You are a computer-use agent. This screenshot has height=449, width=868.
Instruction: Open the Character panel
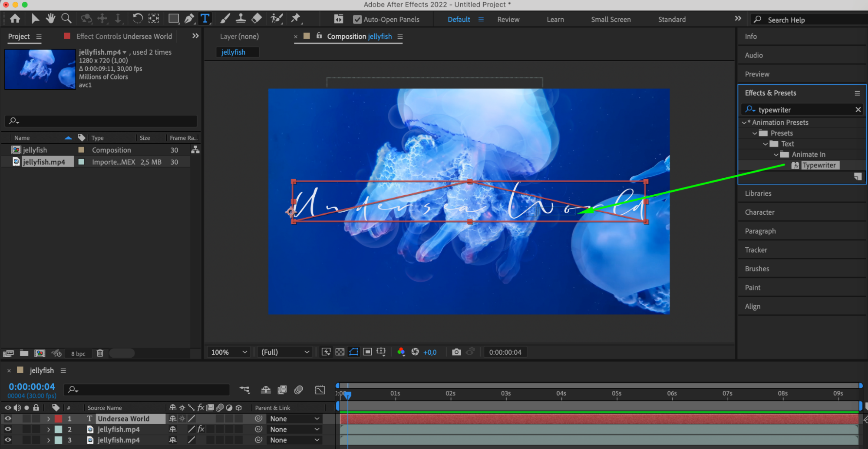pyautogui.click(x=759, y=212)
